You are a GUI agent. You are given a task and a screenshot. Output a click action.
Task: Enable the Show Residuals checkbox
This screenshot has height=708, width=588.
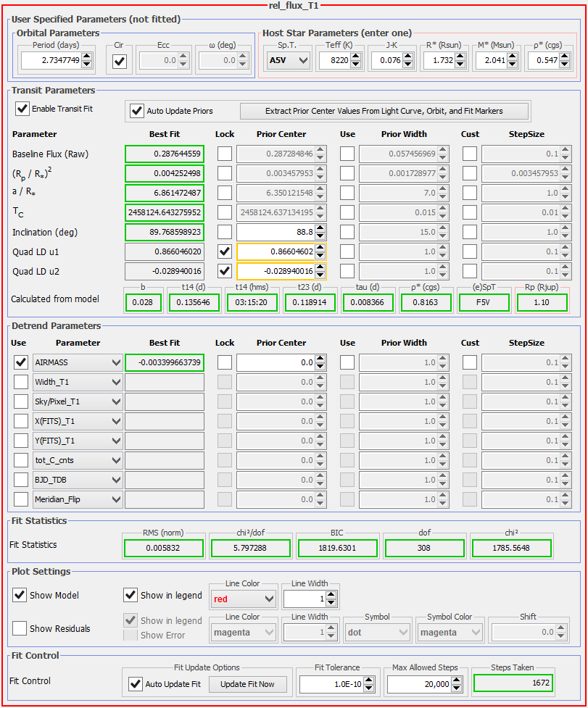20,628
